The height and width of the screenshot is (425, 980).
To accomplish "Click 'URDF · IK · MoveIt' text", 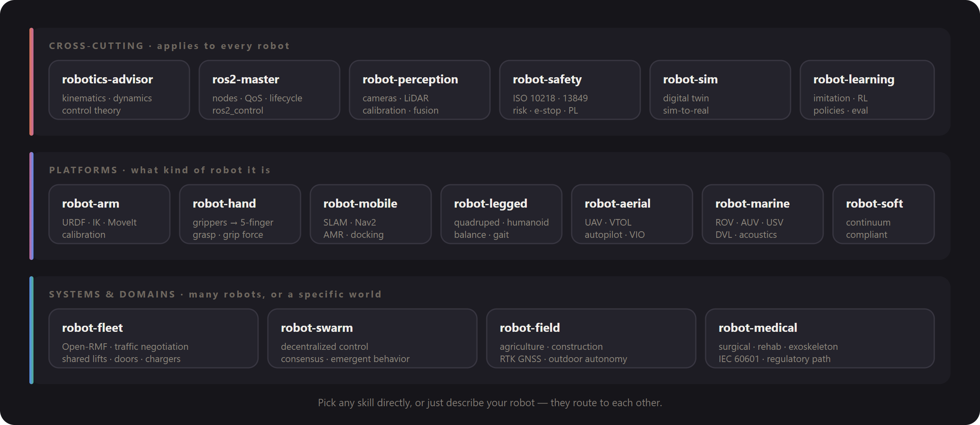I will [99, 222].
